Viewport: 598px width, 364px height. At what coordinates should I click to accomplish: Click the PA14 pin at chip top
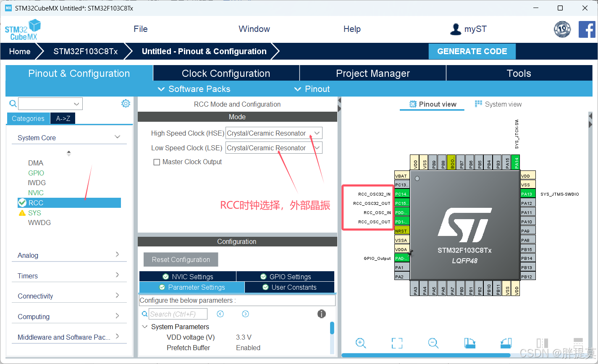pyautogui.click(x=517, y=162)
